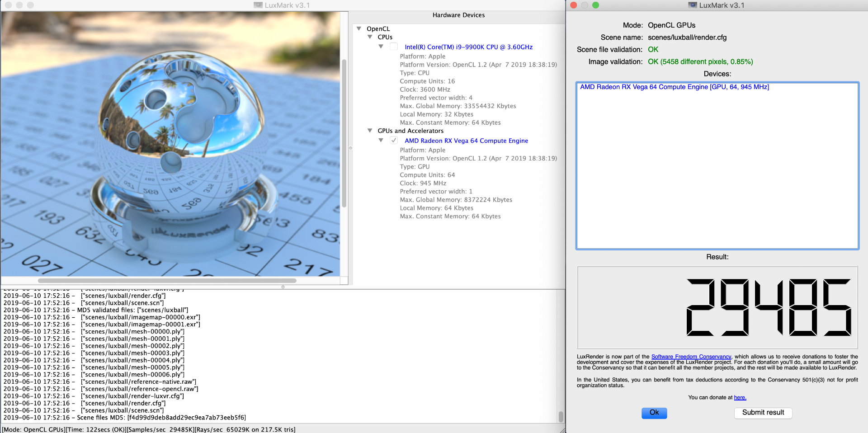The width and height of the screenshot is (868, 433).
Task: Click 'Clock: 3600 MHz' row
Action: 425,89
